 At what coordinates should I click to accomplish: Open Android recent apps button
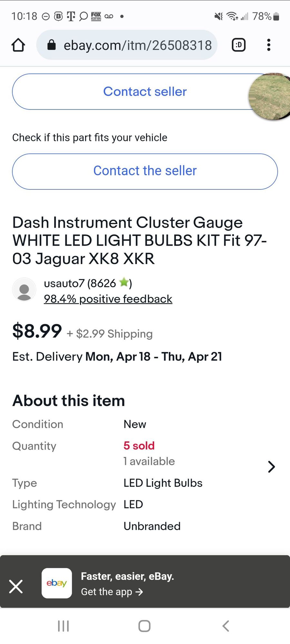click(63, 626)
